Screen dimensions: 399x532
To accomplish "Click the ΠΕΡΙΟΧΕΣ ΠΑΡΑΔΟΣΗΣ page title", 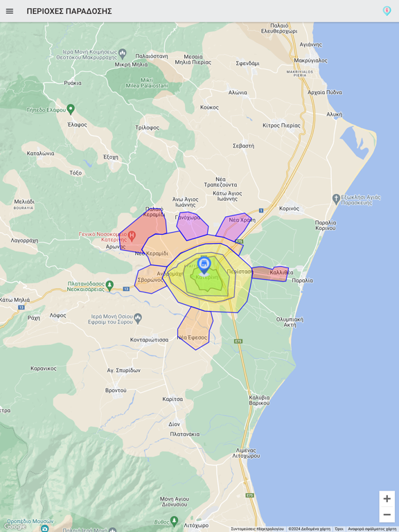I will 69,11.
